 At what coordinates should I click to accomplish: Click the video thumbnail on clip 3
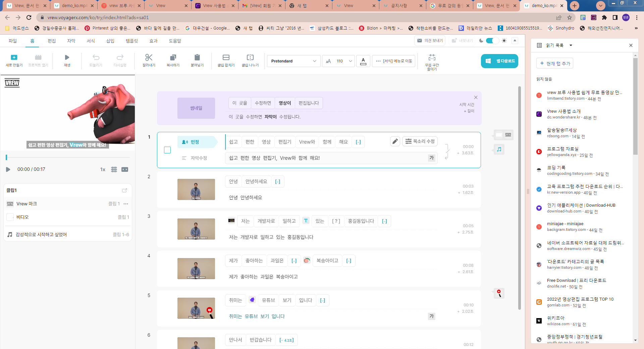coord(196,229)
